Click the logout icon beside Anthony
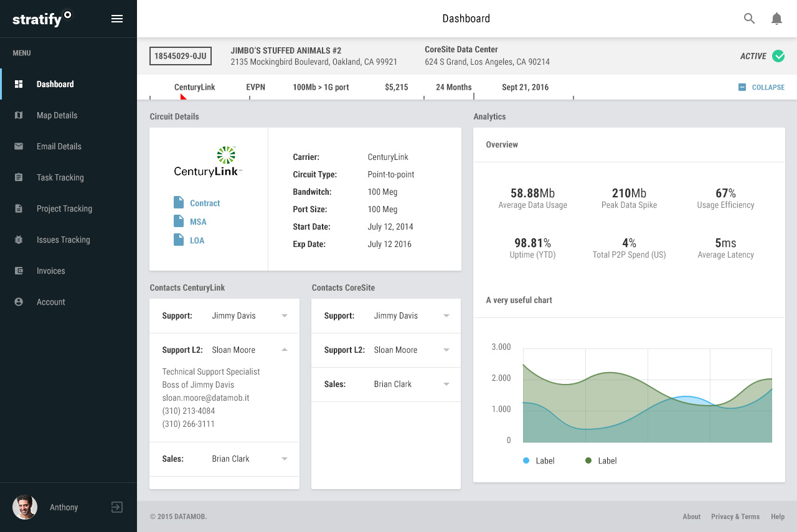797x532 pixels. point(117,507)
